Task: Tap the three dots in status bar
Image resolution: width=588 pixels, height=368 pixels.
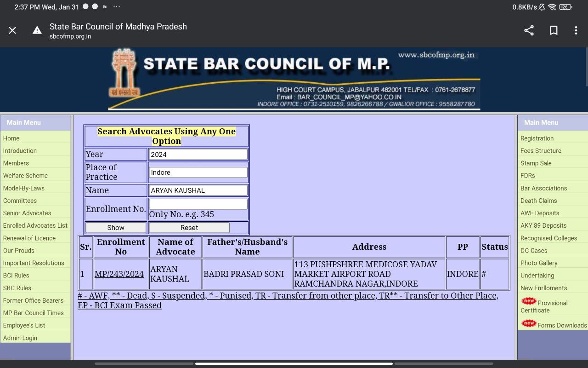Action: 117,7
